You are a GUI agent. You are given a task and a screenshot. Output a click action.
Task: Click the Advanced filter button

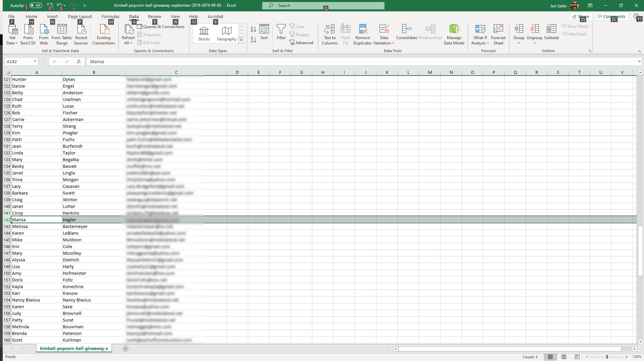click(x=301, y=43)
